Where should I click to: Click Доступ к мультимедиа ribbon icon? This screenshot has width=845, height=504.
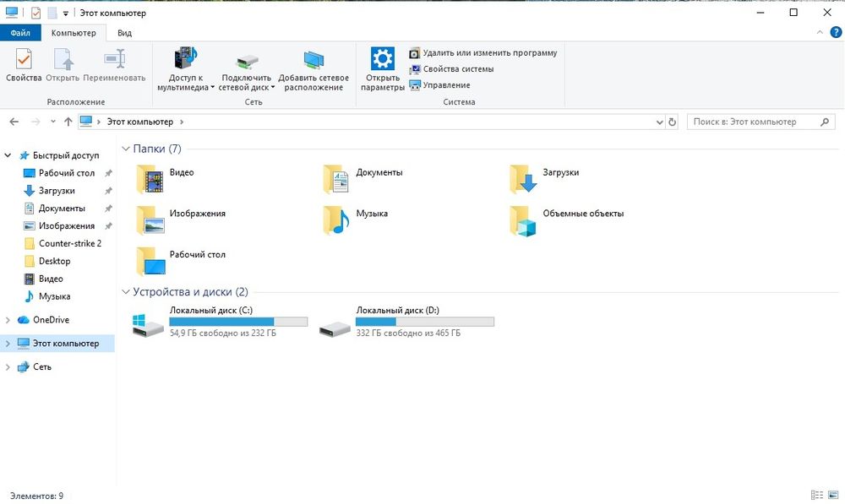point(186,58)
